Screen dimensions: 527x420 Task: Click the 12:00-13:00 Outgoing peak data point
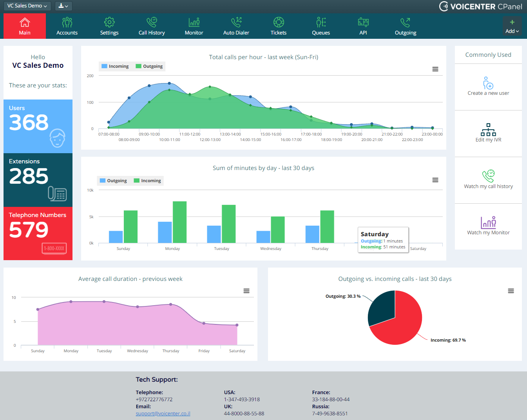pos(210,87)
